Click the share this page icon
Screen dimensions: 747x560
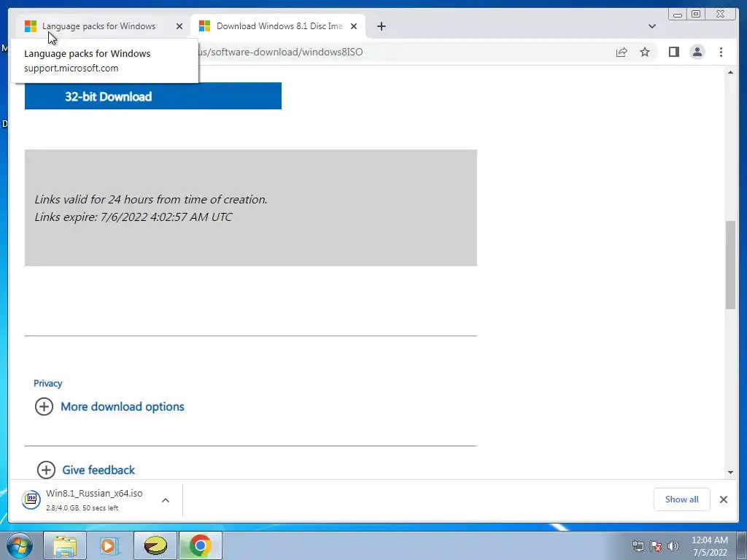pyautogui.click(x=622, y=52)
